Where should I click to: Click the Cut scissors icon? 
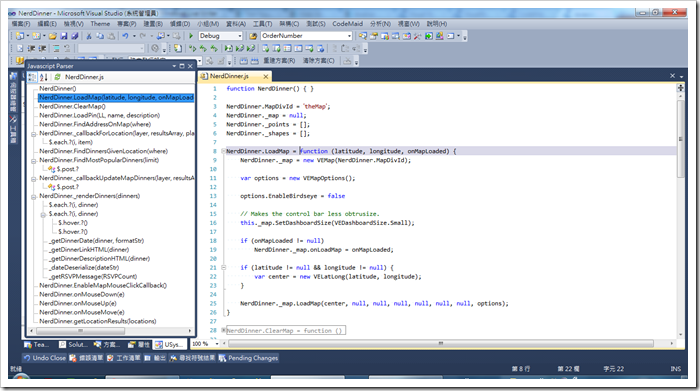point(89,36)
